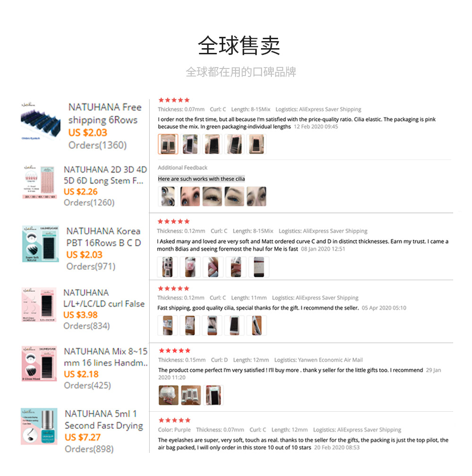This screenshot has height=476, width=472.
Task: Select the NATUHANA L/L+/LC/LD curl False lash thumbnail
Action: (x=39, y=305)
